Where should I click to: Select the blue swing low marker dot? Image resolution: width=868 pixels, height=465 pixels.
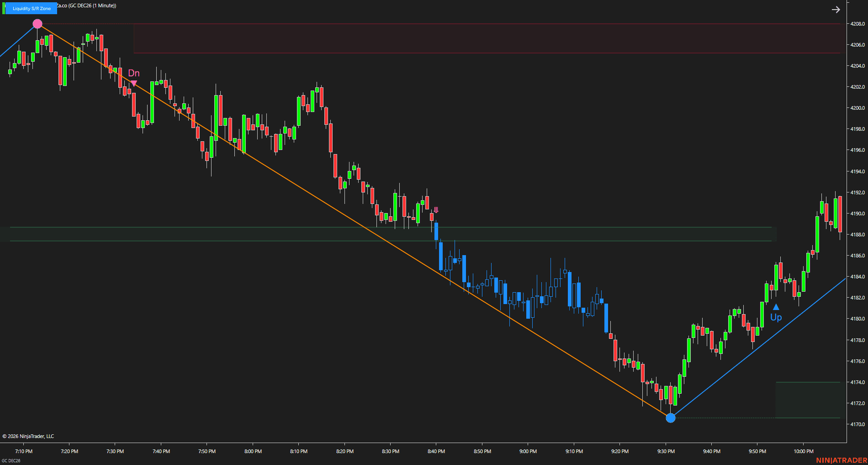(x=671, y=418)
